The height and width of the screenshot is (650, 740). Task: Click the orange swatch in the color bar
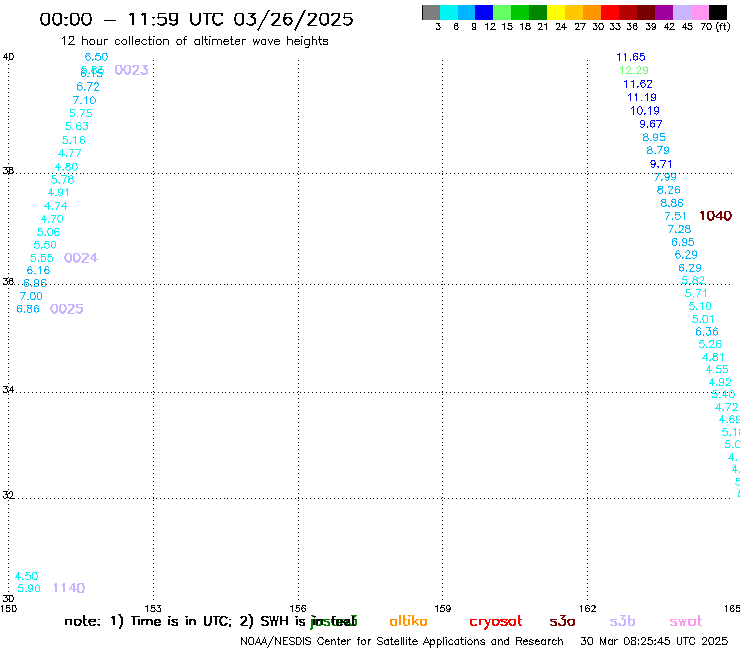pos(592,12)
